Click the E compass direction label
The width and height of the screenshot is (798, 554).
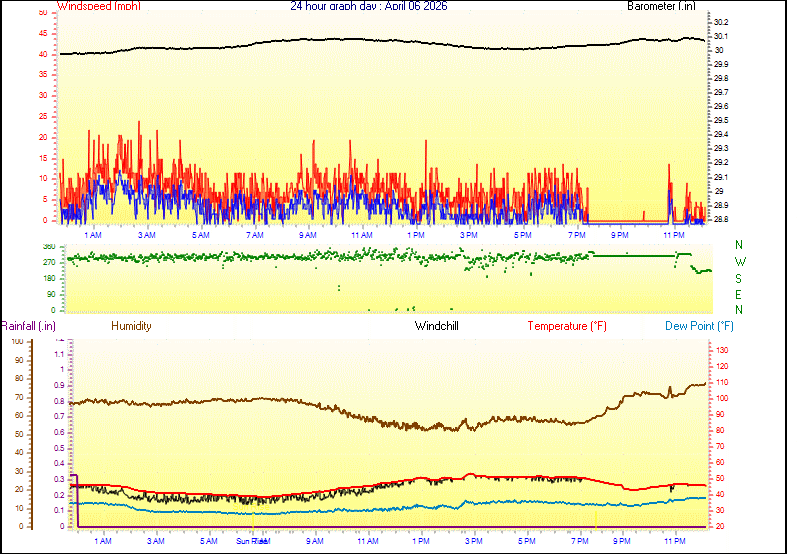click(x=739, y=295)
